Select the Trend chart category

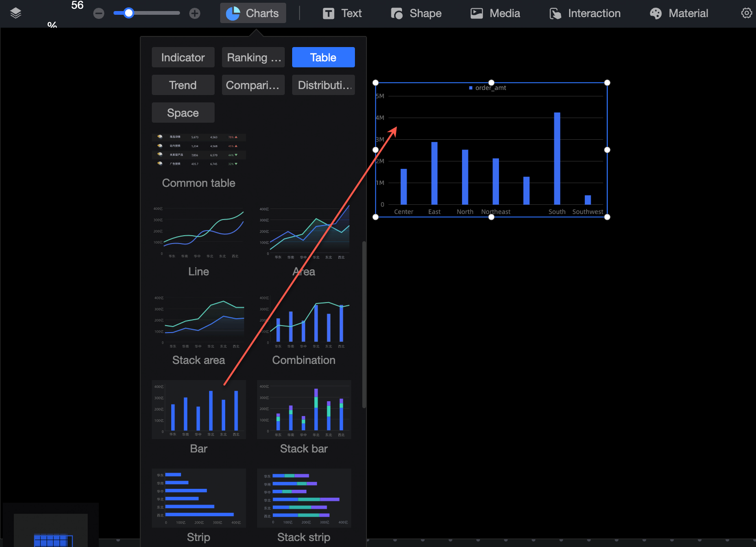point(183,85)
